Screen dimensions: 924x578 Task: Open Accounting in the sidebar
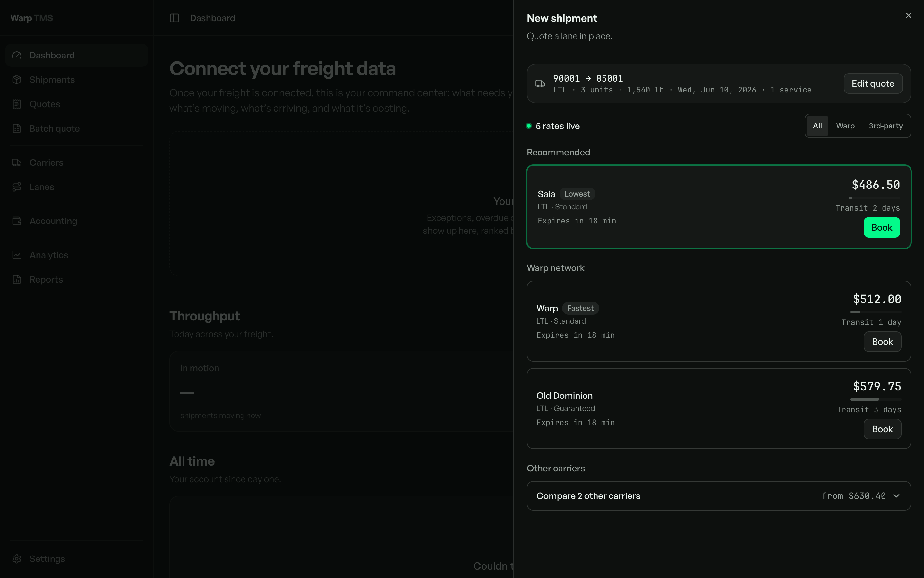(x=77, y=221)
